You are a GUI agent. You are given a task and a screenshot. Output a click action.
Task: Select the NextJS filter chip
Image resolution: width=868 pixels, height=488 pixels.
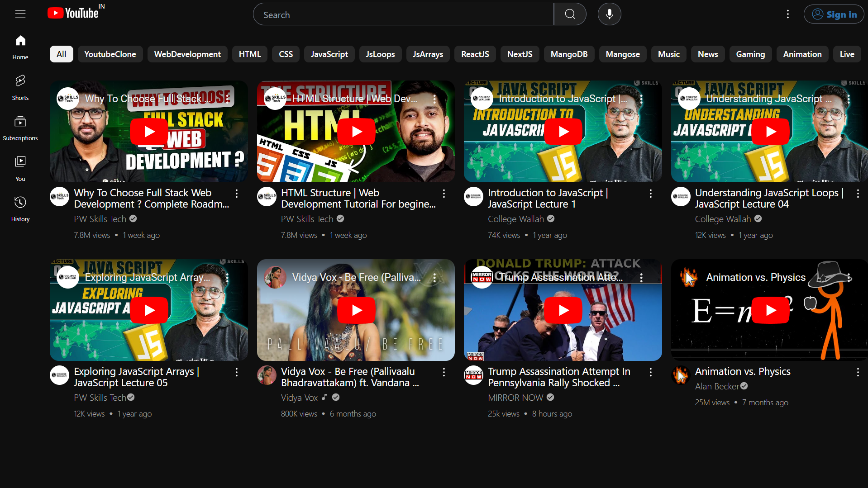520,54
